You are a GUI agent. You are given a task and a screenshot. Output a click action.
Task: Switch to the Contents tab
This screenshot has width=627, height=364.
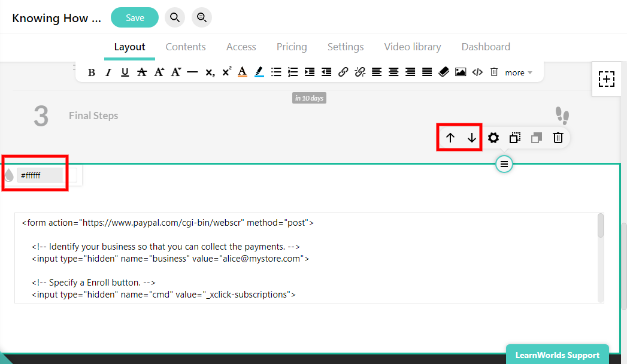pyautogui.click(x=186, y=47)
